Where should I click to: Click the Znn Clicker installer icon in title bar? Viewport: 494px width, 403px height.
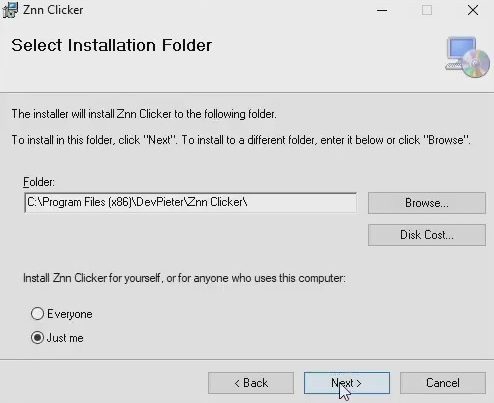click(x=10, y=10)
